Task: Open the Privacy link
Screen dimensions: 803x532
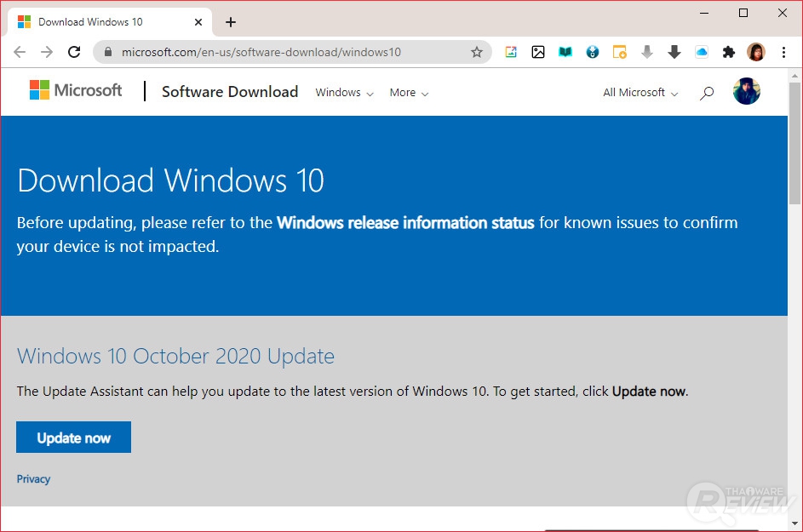Action: 33,479
